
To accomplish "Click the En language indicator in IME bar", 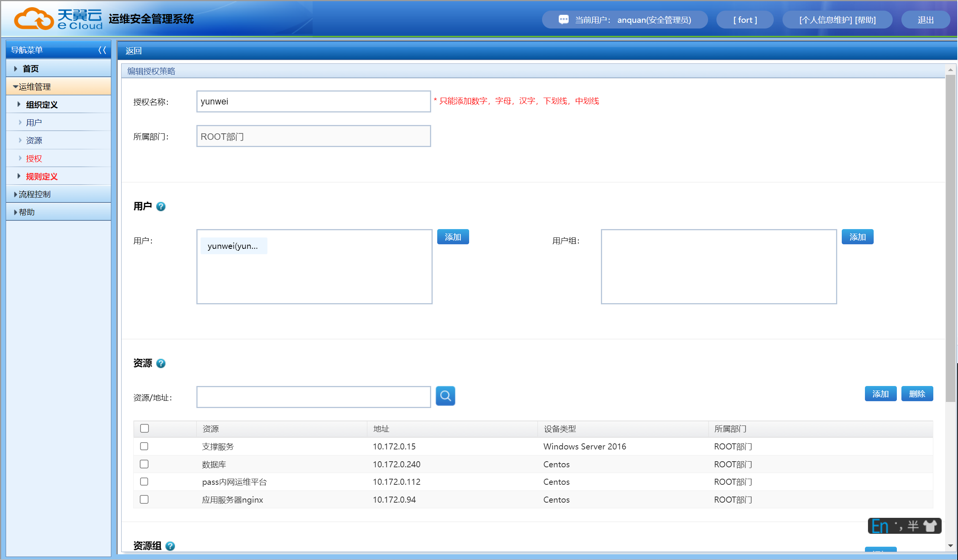I will point(880,526).
